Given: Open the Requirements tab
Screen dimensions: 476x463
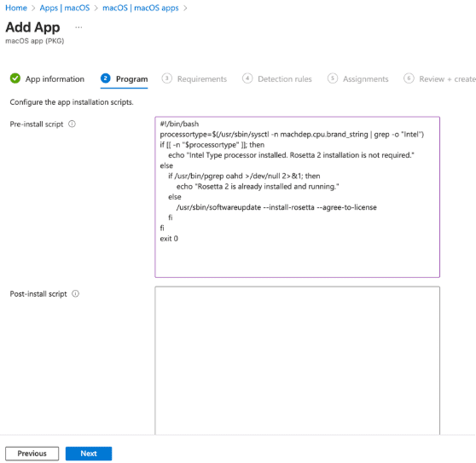Looking at the screenshot, I should [x=202, y=79].
